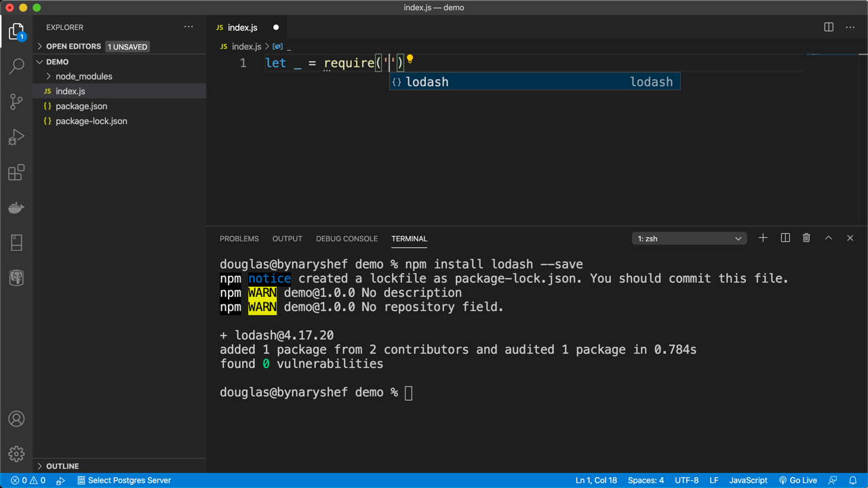
Task: Accept the lodash autocomplete suggestion
Action: tap(534, 82)
